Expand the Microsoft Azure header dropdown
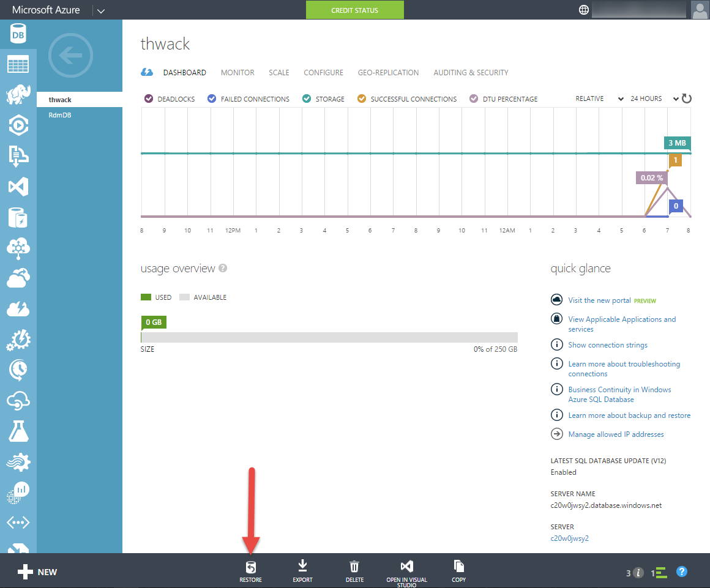710x588 pixels. [101, 11]
